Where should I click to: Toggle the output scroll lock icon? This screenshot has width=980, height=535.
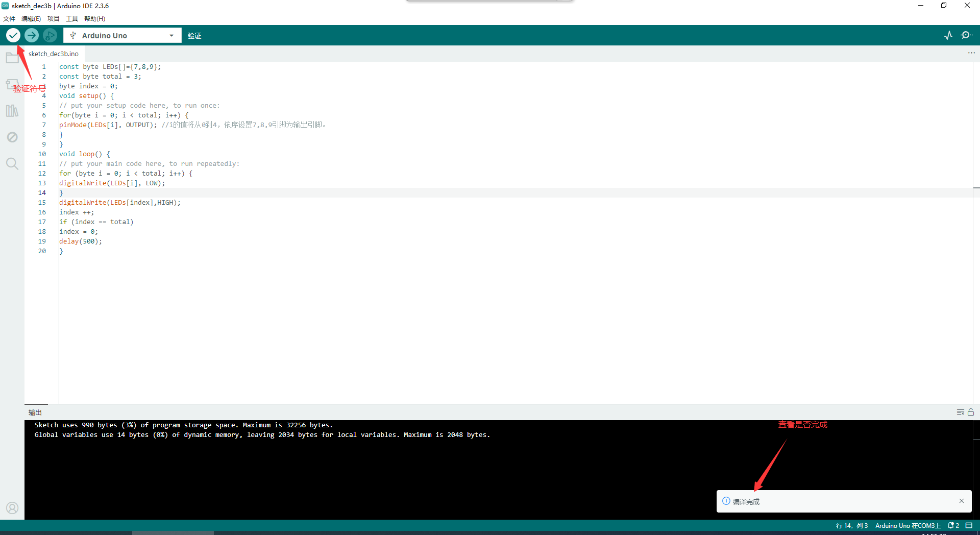tap(971, 412)
